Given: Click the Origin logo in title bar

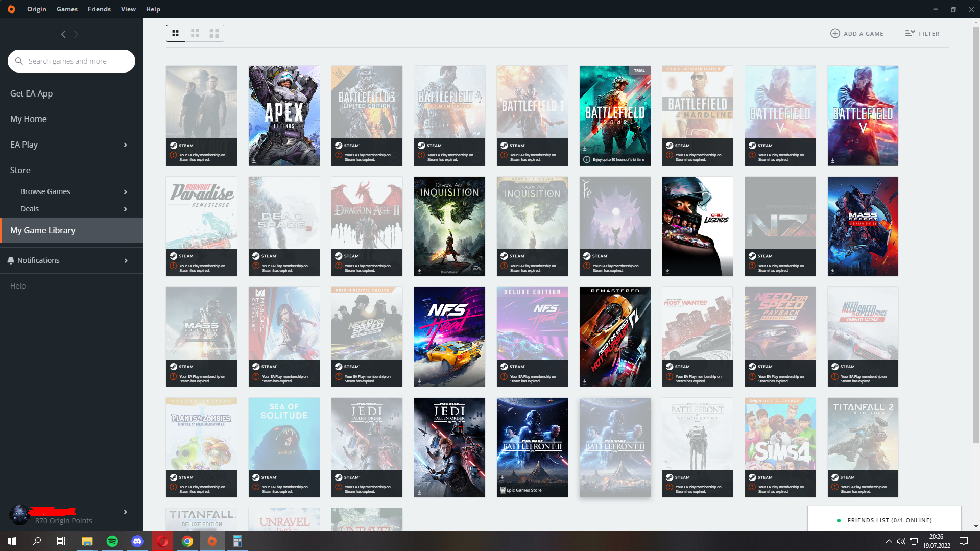Looking at the screenshot, I should click(x=11, y=9).
